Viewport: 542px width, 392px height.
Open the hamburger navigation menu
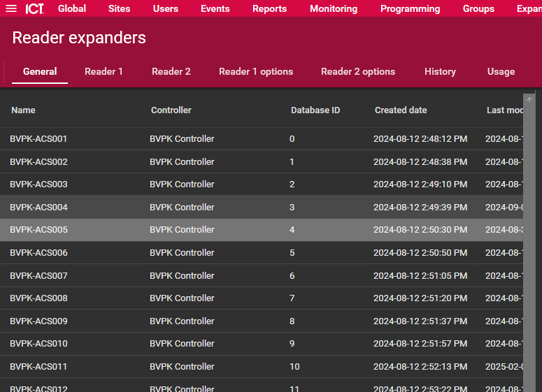(11, 8)
